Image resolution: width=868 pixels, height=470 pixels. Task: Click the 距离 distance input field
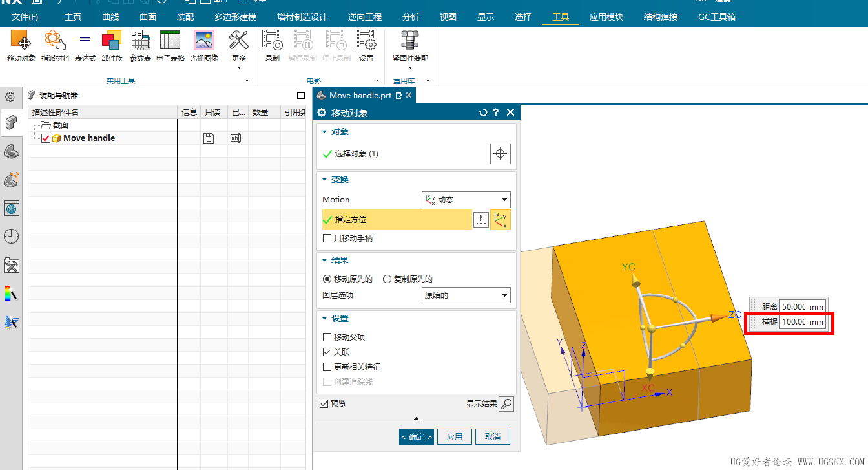802,306
